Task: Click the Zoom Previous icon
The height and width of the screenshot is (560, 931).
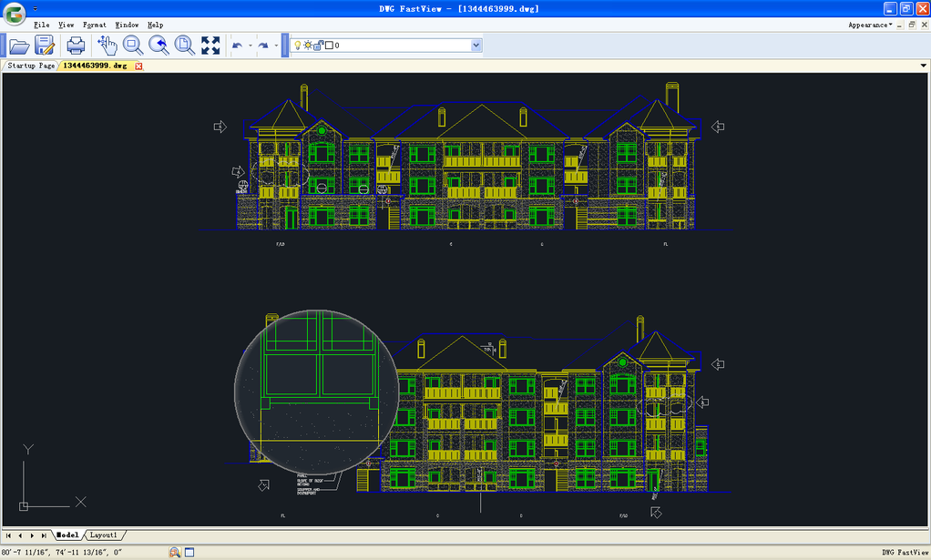Action: tap(159, 46)
